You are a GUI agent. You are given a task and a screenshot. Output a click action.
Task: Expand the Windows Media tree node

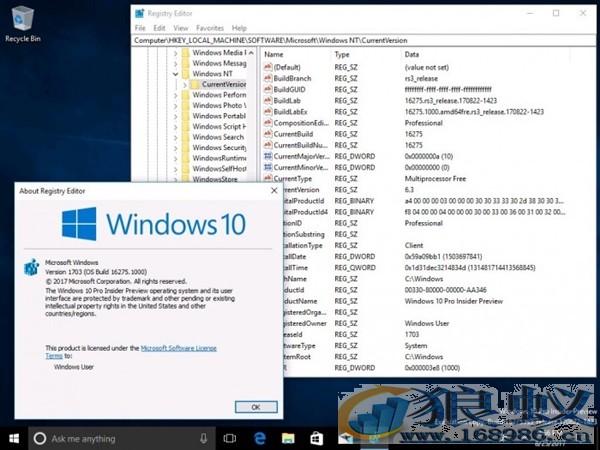point(175,53)
